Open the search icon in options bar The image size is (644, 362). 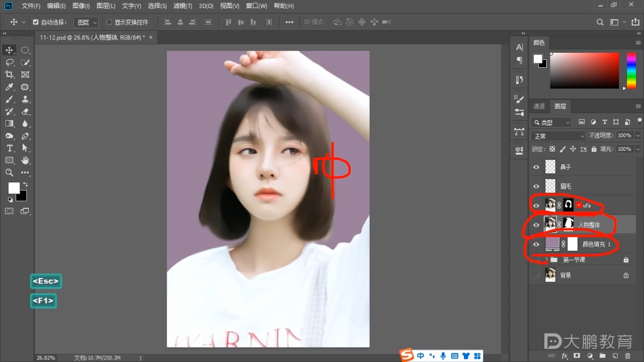600,22
